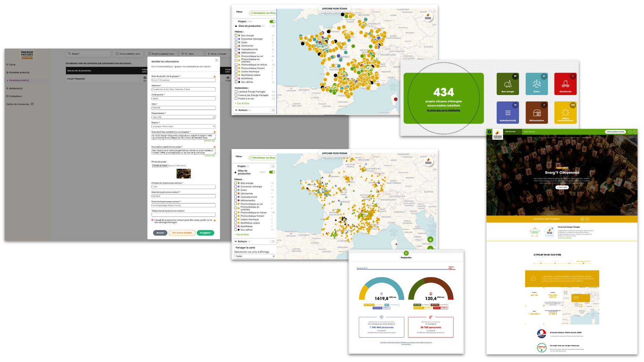Click the Solaire photovoltaïque sun tile

[565, 112]
